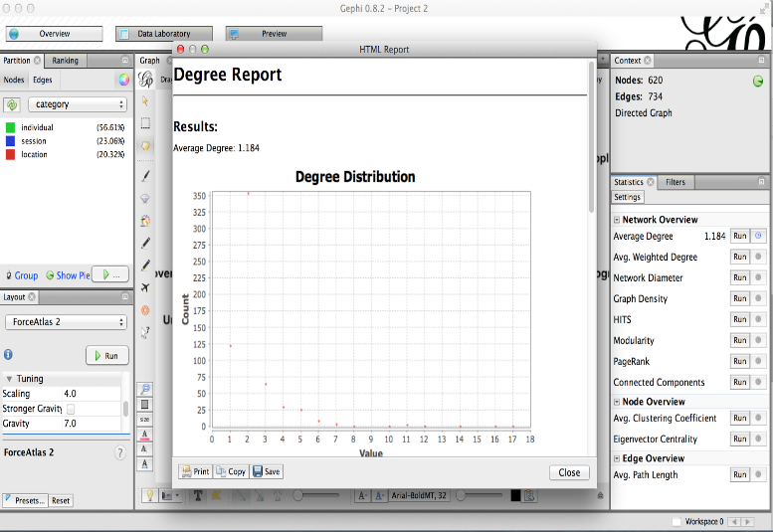Click the ForceAtlas 2 help question mark
Screen dimensions: 773x532
tap(119, 452)
